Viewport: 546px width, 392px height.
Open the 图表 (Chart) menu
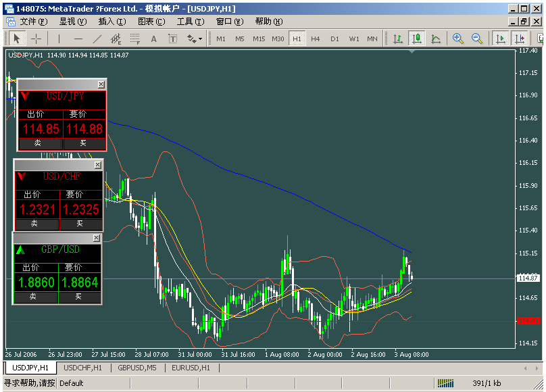point(151,22)
